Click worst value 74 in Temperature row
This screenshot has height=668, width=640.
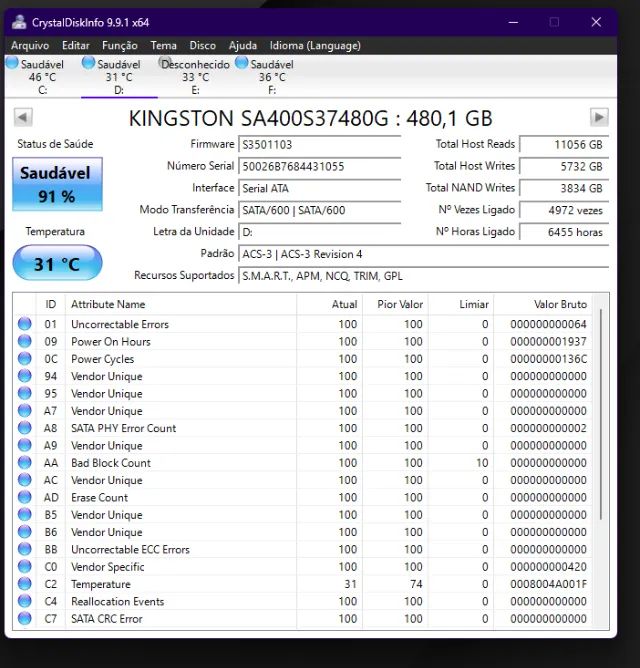point(416,584)
